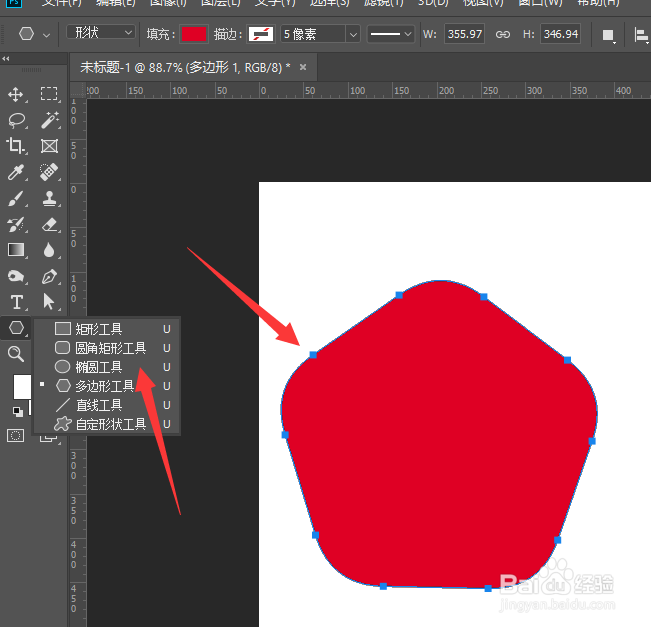This screenshot has width=651, height=627.
Task: Open path operations button in options bar
Action: pos(608,35)
